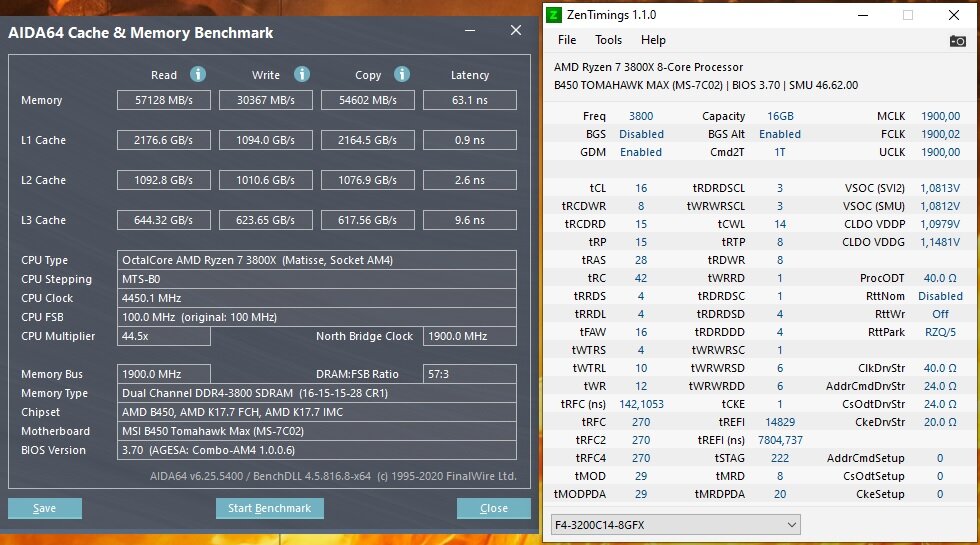Click the L2 Cache Read 1092.8 GB/s field
Image resolution: width=980 pixels, height=545 pixels.
coord(164,180)
